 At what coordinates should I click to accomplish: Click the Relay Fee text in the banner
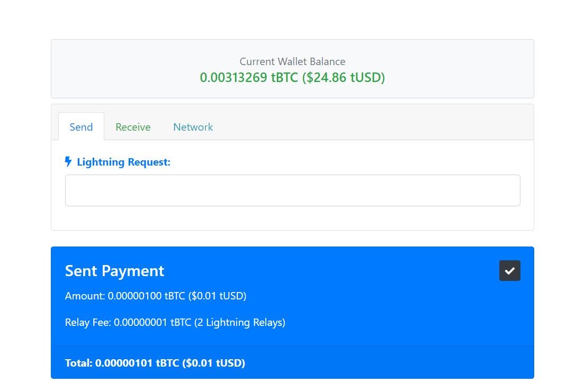coord(175,322)
